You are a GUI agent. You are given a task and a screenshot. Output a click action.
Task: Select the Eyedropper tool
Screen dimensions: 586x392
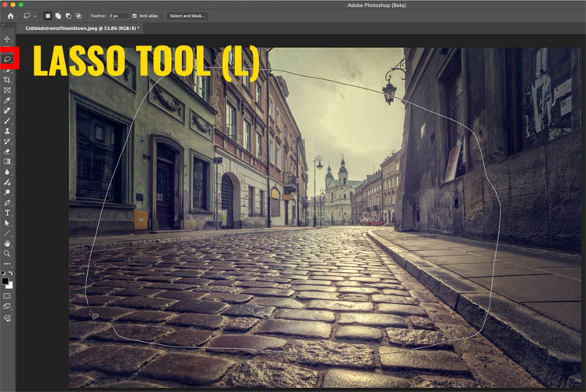pyautogui.click(x=7, y=100)
